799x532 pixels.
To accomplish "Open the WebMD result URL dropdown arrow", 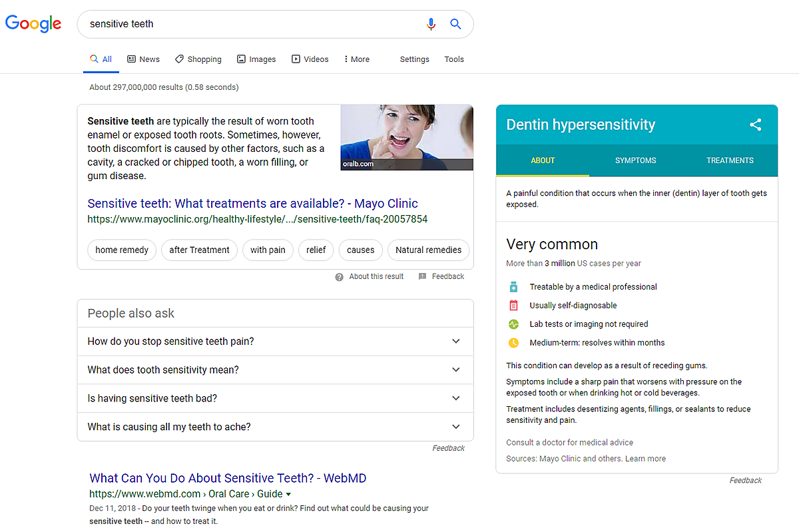I will tap(289, 494).
